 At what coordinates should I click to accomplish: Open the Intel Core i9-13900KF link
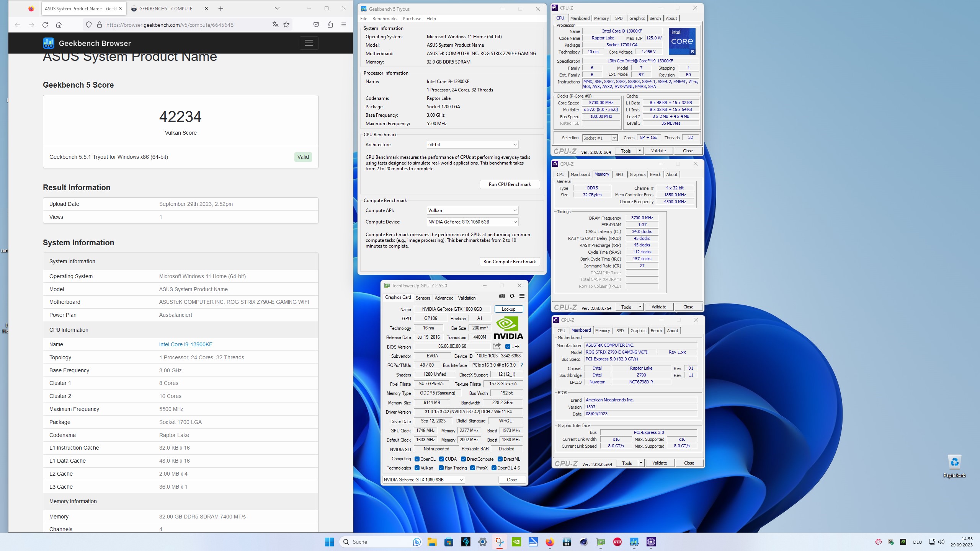click(x=186, y=344)
